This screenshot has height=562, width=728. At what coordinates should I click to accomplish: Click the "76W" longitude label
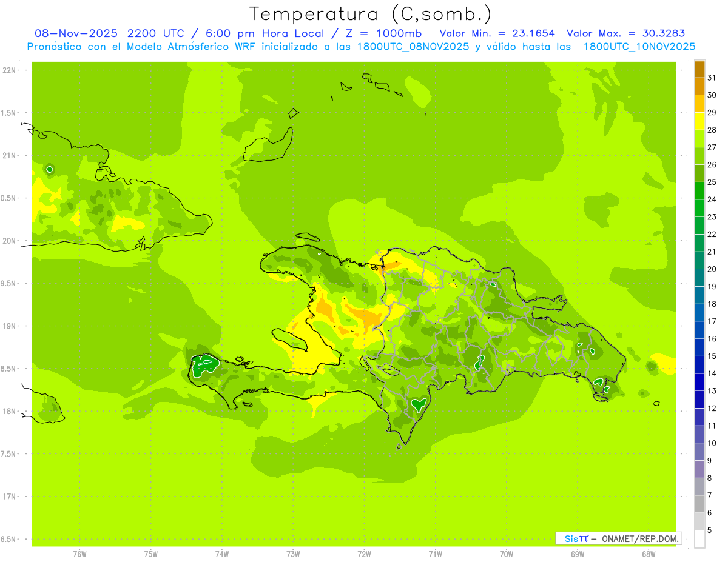[x=79, y=554]
